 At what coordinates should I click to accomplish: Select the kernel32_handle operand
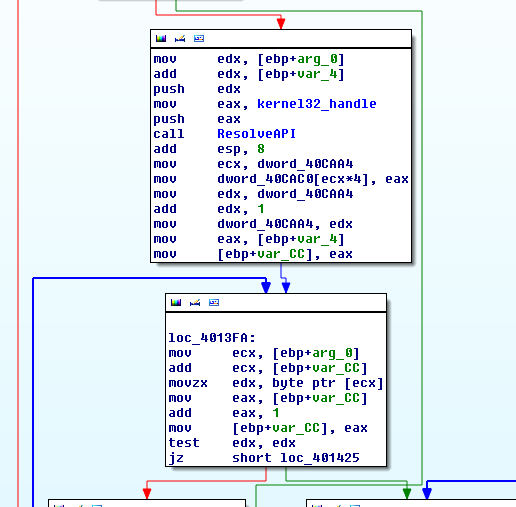tap(317, 104)
